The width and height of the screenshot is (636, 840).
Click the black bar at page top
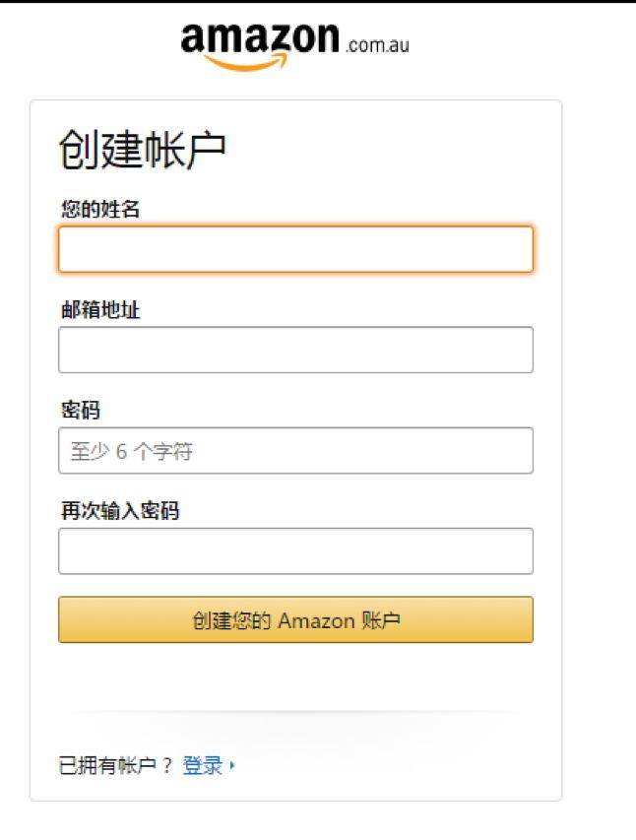pyautogui.click(x=318, y=2)
